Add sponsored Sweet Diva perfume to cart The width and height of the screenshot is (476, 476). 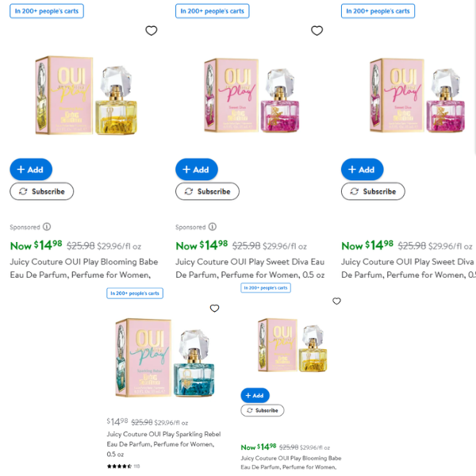[197, 170]
